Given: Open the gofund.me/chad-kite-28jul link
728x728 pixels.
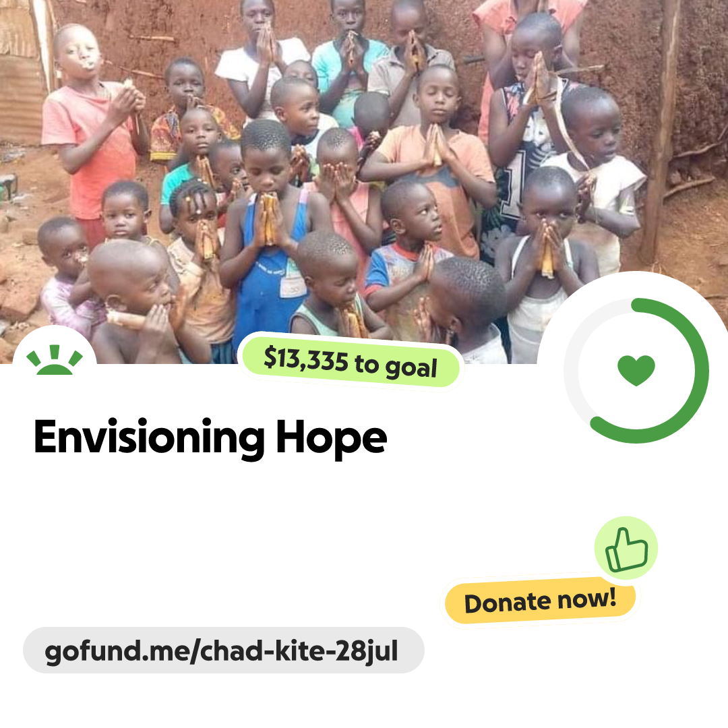Looking at the screenshot, I should (x=223, y=650).
